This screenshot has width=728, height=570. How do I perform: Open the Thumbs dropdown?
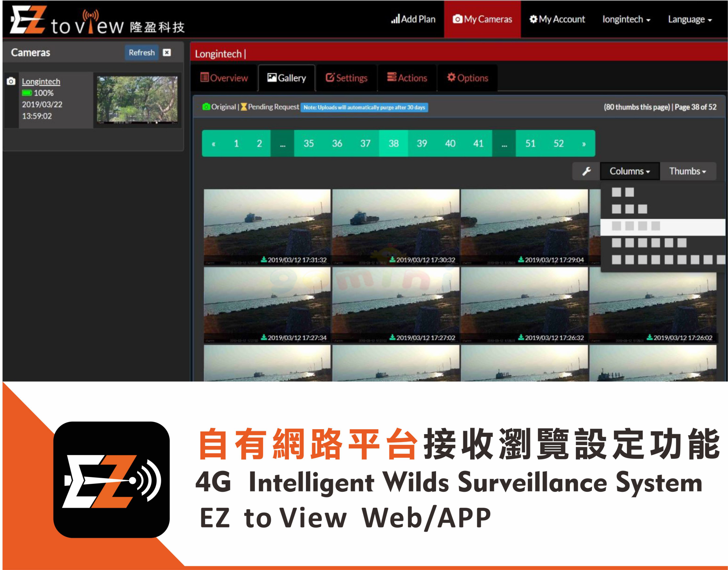(688, 171)
